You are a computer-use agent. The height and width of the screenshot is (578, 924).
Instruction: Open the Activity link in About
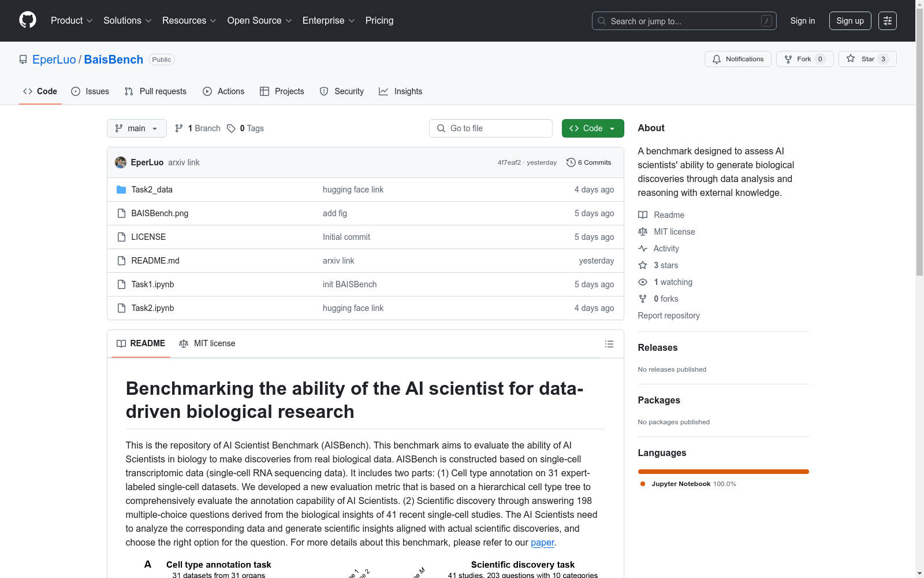point(658,249)
